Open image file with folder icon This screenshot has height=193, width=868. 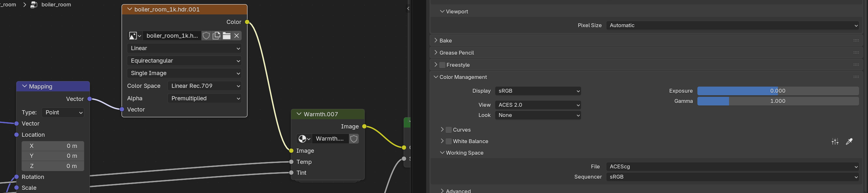click(227, 36)
